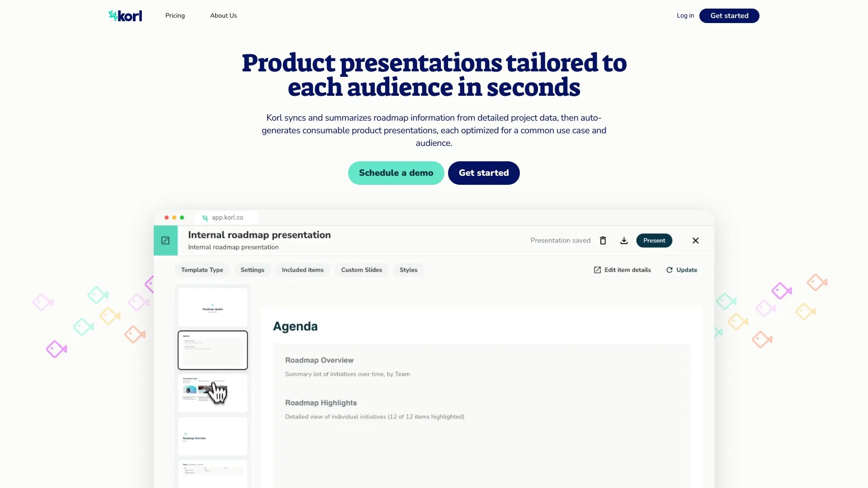This screenshot has width=868, height=488.
Task: Select the Roadmap Overview slide thumbnail
Action: pyautogui.click(x=212, y=436)
